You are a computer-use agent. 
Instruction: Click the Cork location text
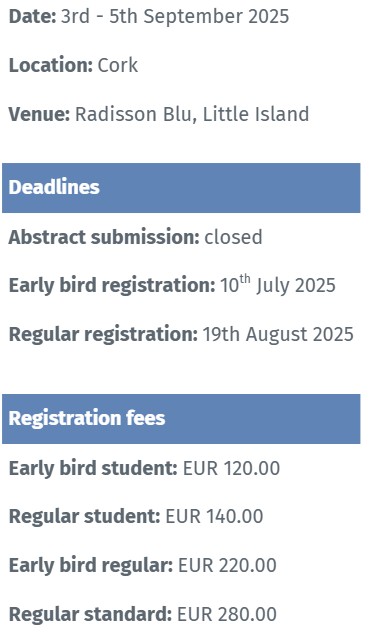point(118,65)
